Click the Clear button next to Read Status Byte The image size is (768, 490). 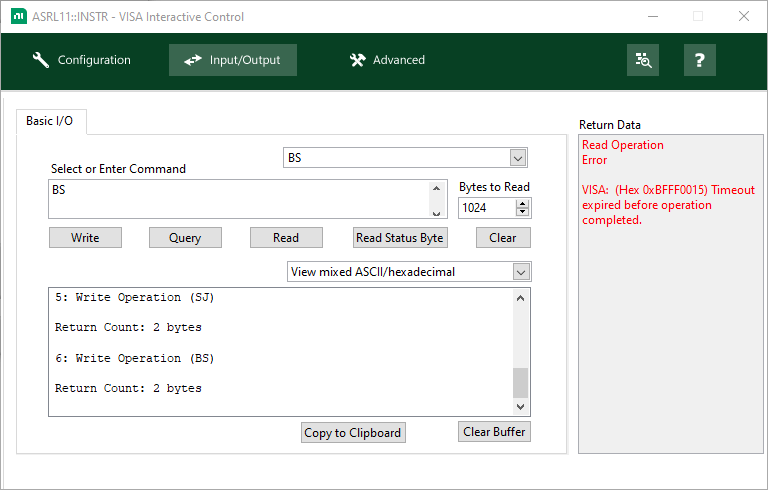tap(503, 238)
